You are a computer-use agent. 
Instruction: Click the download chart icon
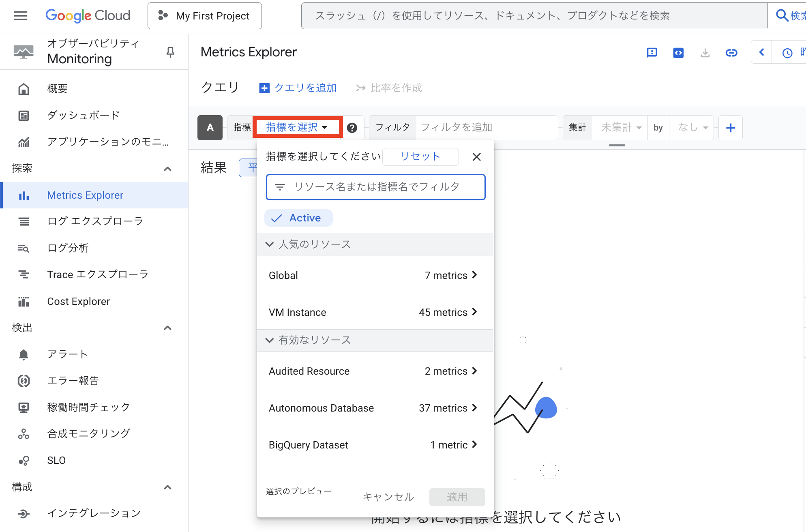[x=705, y=52]
